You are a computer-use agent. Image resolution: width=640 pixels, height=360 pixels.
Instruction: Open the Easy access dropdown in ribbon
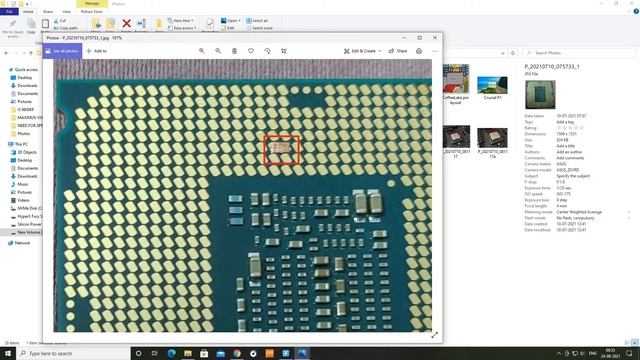click(182, 28)
